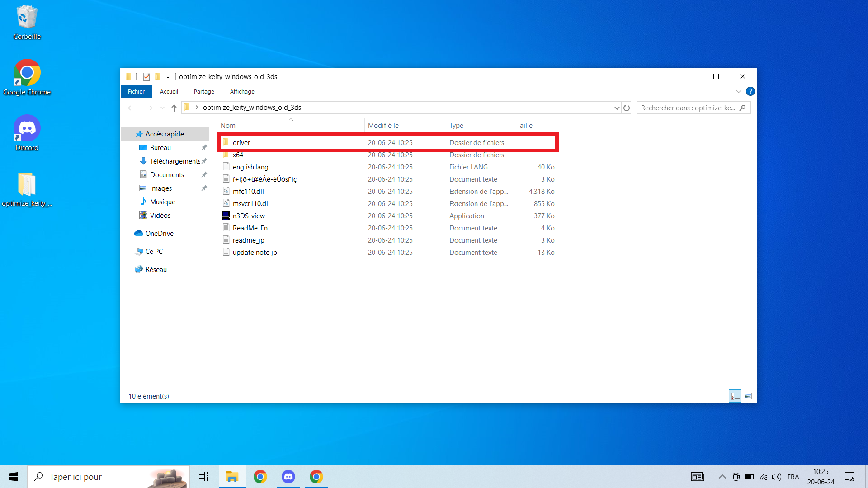The width and height of the screenshot is (868, 488).
Task: Select the n3DS_view application file
Action: tap(249, 216)
